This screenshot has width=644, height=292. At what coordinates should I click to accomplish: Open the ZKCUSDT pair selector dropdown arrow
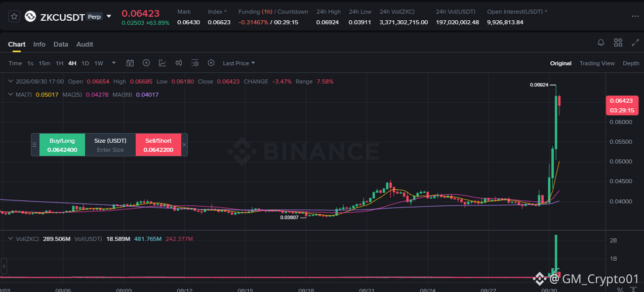tap(109, 16)
